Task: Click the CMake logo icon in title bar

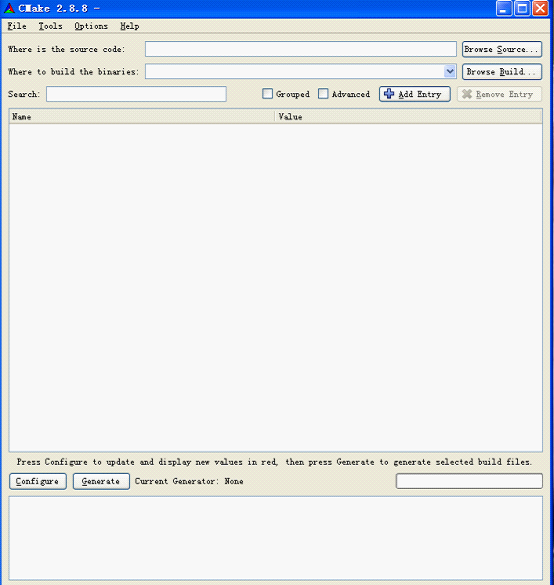Action: point(9,8)
